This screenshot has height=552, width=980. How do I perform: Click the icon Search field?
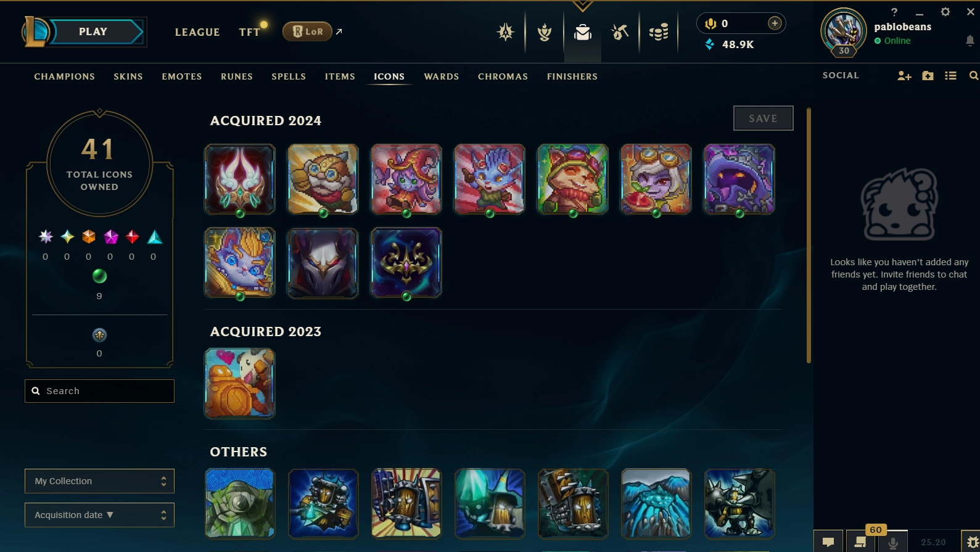99,391
